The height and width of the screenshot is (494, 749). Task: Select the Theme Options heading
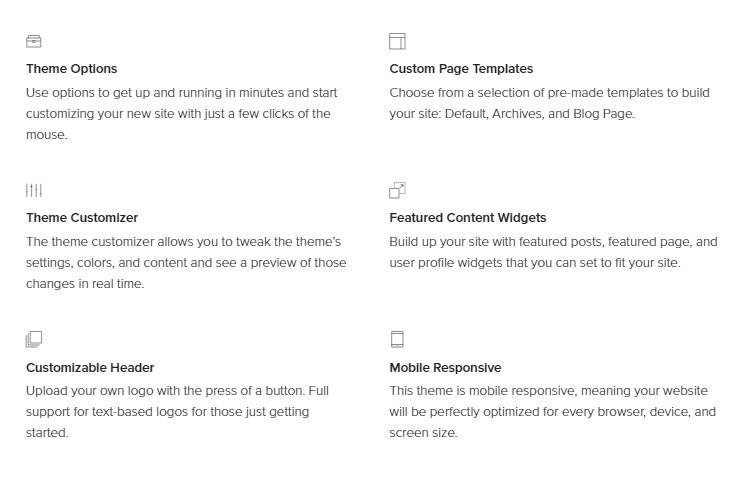point(72,69)
